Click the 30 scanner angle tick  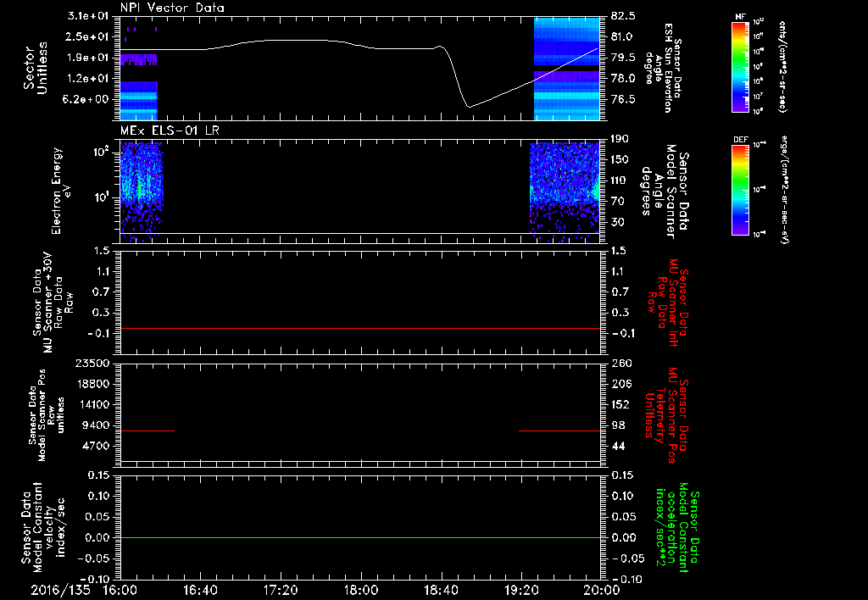pyautogui.click(x=617, y=223)
